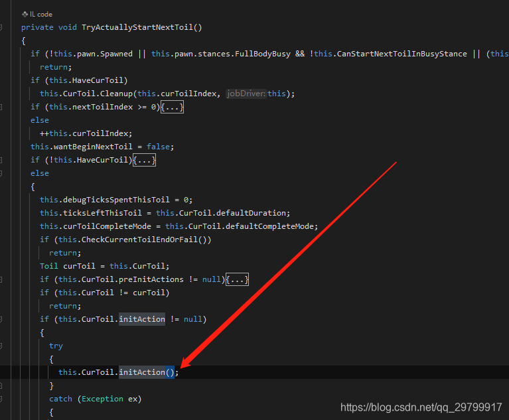
Task: Click the ticksLeftThisToil field
Action: pyautogui.click(x=102, y=213)
